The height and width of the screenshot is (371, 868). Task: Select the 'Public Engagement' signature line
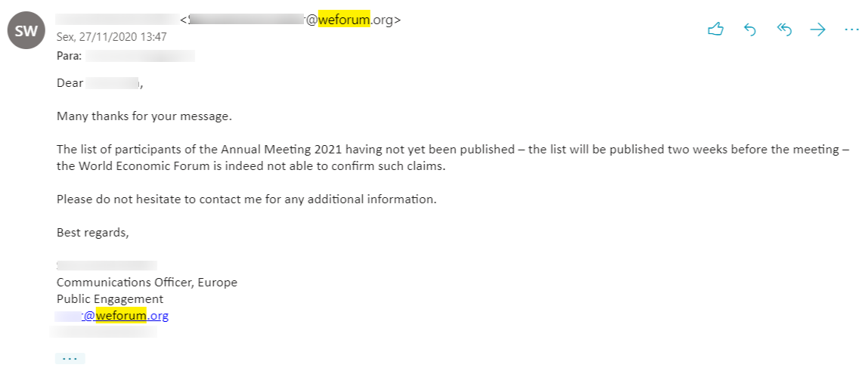click(x=110, y=299)
